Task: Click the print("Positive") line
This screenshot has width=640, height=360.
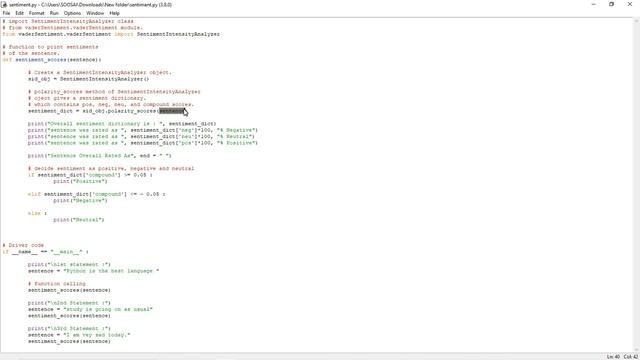Action: [x=80, y=181]
